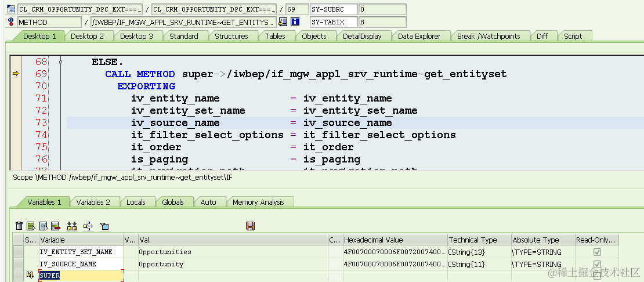Image resolution: width=644 pixels, height=282 pixels.
Task: Click the first green list icon after trash
Action: point(31,226)
